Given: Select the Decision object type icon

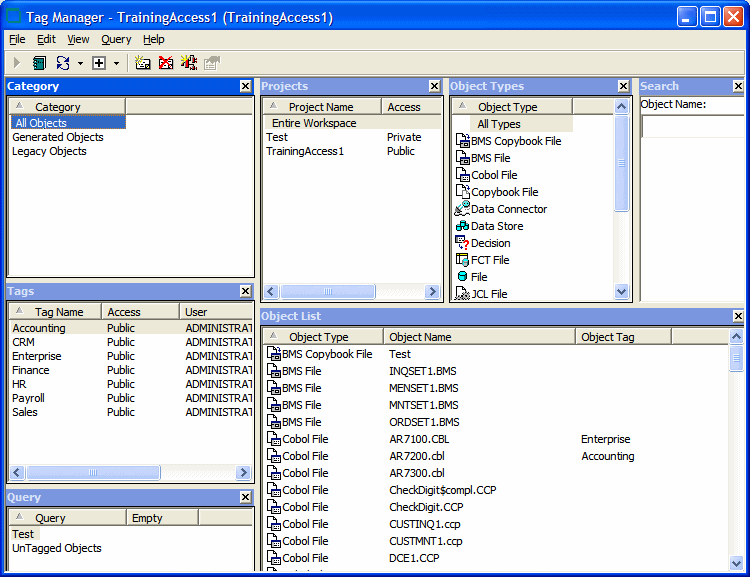Looking at the screenshot, I should coord(462,243).
